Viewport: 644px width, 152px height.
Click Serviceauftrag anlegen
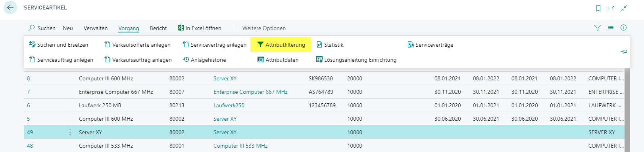[x=61, y=60]
